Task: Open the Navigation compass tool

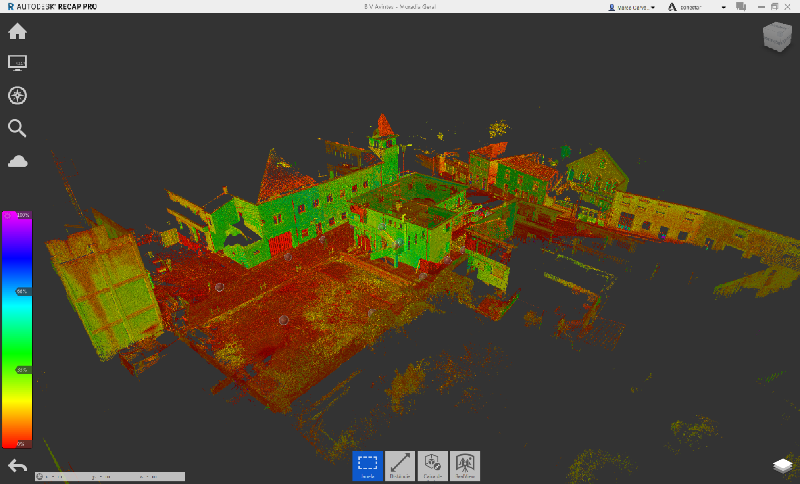Action: [17, 96]
